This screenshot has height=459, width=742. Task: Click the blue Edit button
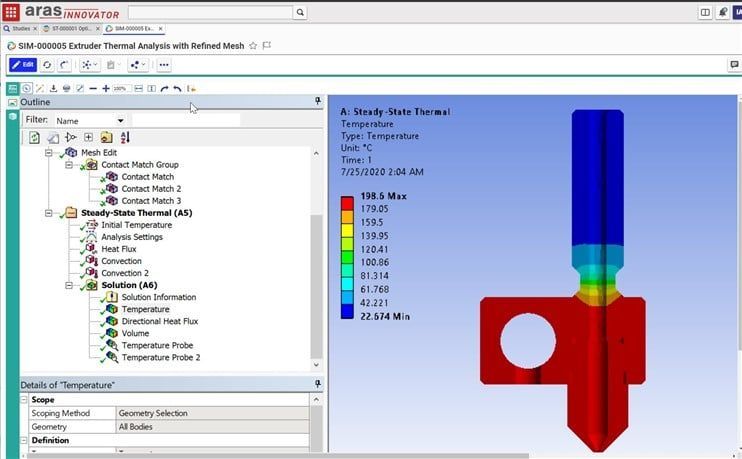coord(23,65)
